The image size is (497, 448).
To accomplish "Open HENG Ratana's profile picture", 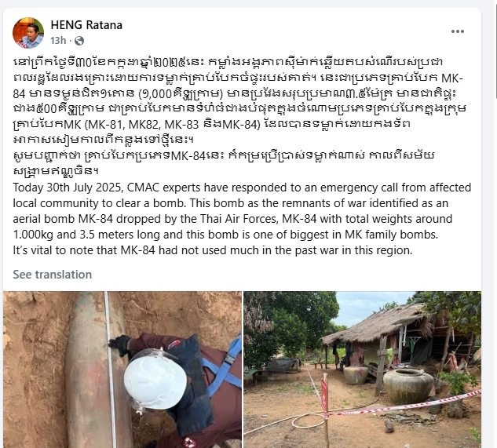I will [28, 33].
